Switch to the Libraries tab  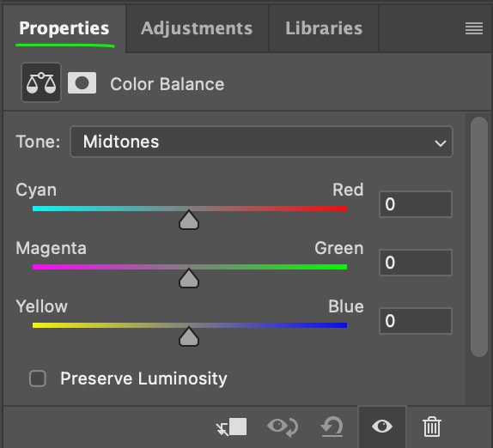[x=324, y=28]
